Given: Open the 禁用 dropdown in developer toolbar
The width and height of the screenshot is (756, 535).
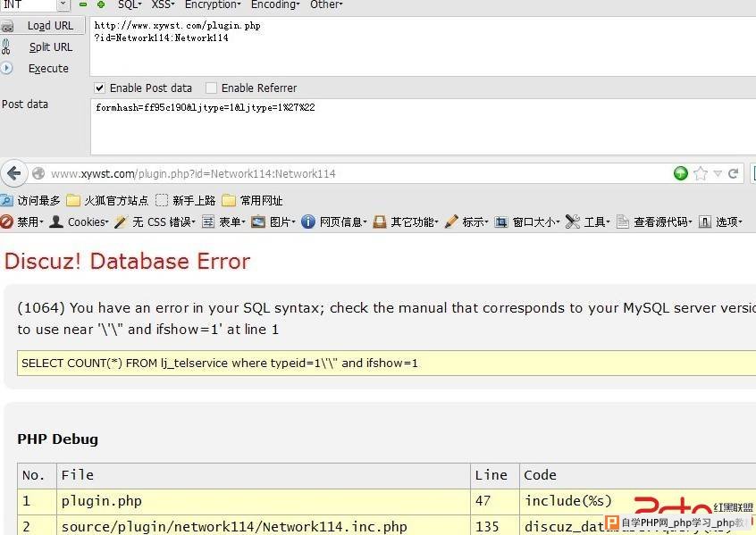Looking at the screenshot, I should click(x=29, y=222).
